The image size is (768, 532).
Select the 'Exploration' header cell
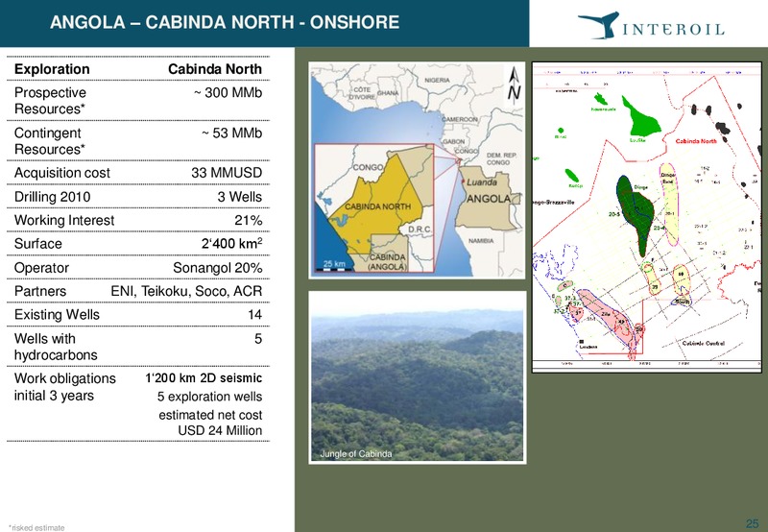point(52,69)
